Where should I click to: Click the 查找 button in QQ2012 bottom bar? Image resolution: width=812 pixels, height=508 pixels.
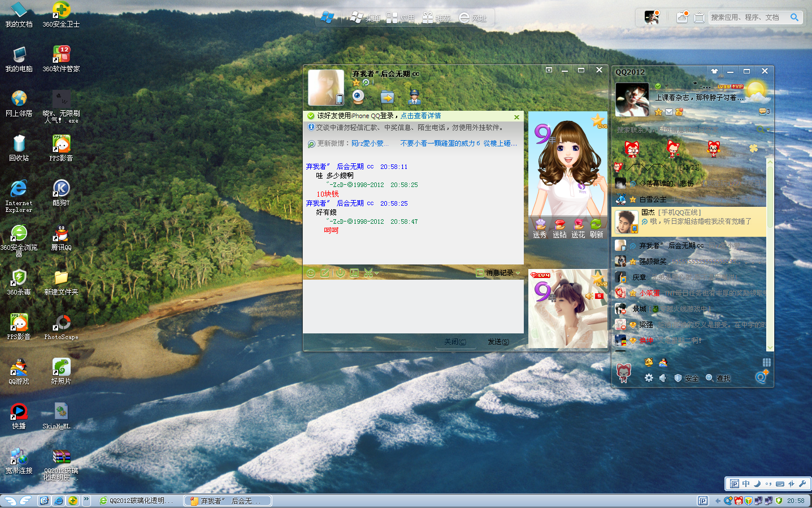tap(718, 378)
